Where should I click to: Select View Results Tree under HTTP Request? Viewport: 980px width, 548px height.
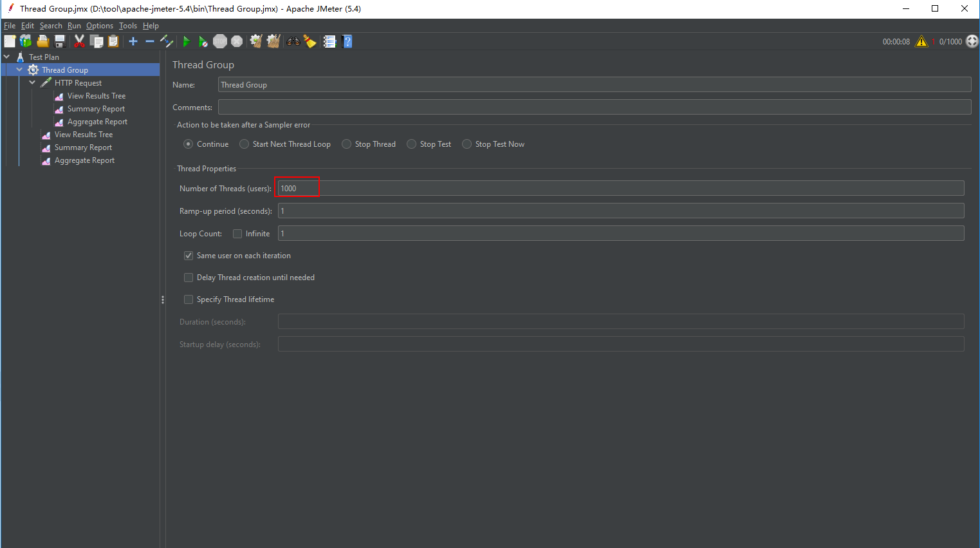97,96
